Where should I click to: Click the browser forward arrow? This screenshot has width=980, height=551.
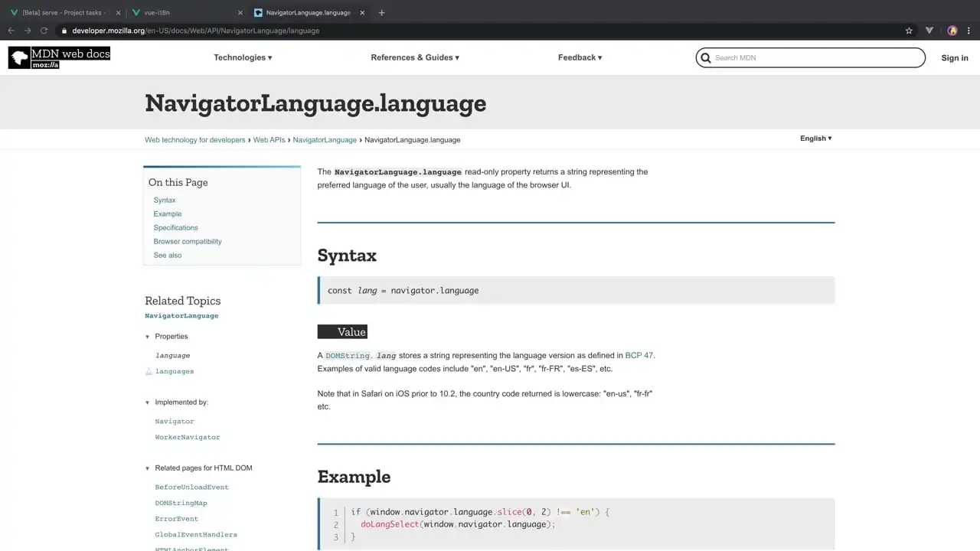(28, 31)
